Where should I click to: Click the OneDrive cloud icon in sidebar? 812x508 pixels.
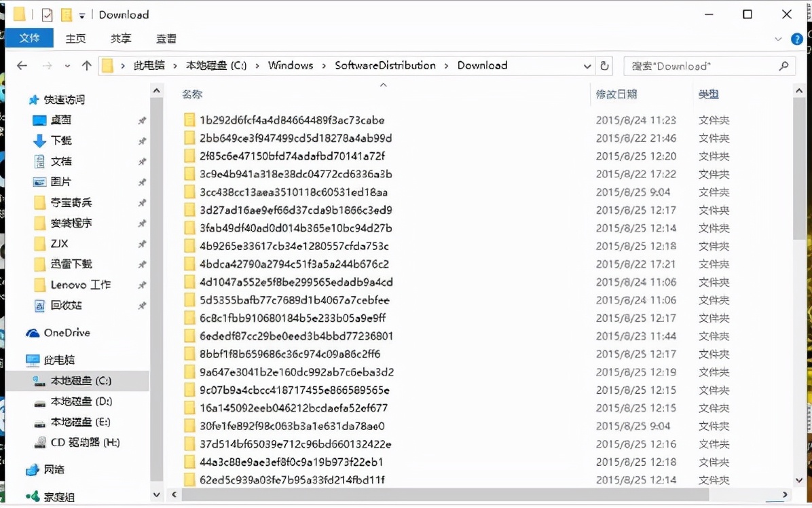[x=33, y=333]
